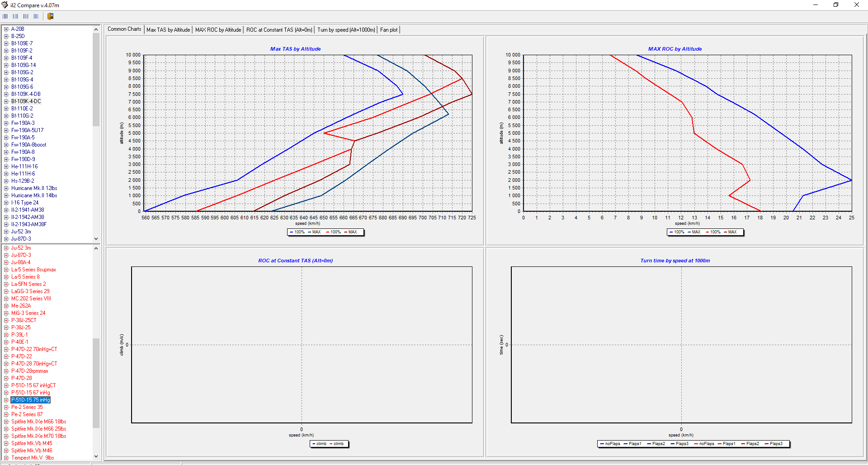Expand the La-5FN Series 2 node
868x465 pixels.
click(6, 284)
